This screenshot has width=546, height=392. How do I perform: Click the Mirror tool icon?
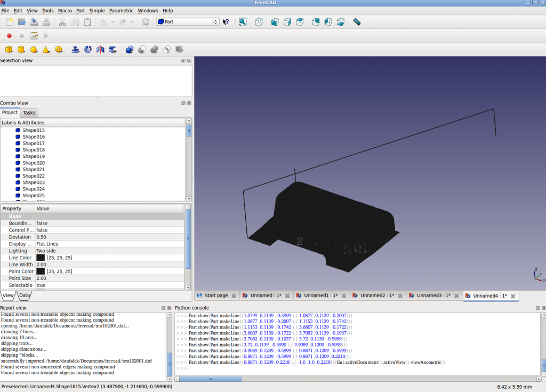click(100, 50)
